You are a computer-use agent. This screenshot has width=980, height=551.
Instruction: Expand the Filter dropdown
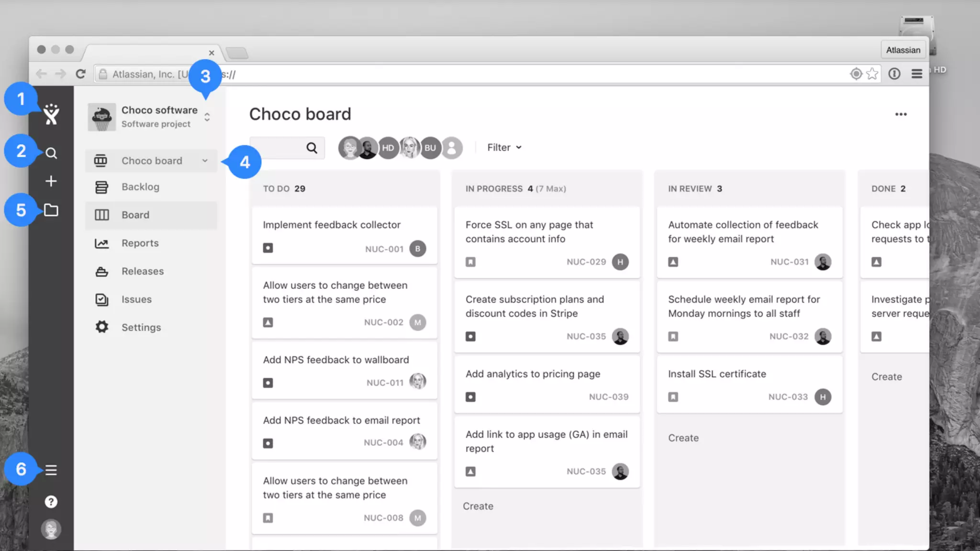504,148
